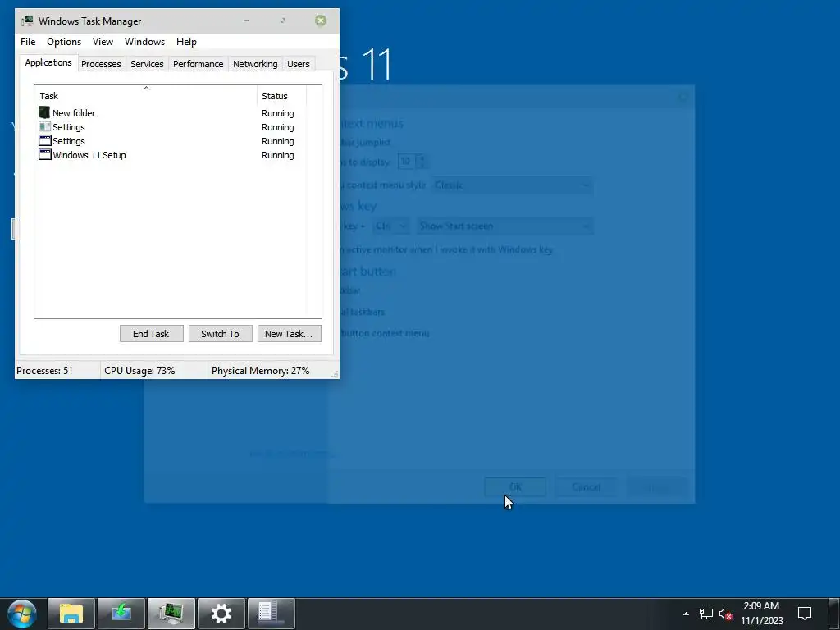
Task: Open the Start orb on the taskbar
Action: [x=21, y=614]
